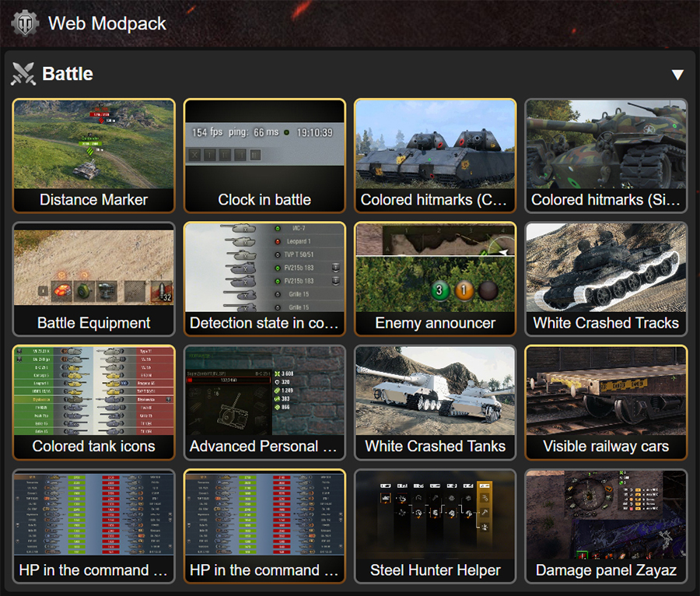
Task: Click the Web Modpack gear logo icon
Action: click(26, 23)
